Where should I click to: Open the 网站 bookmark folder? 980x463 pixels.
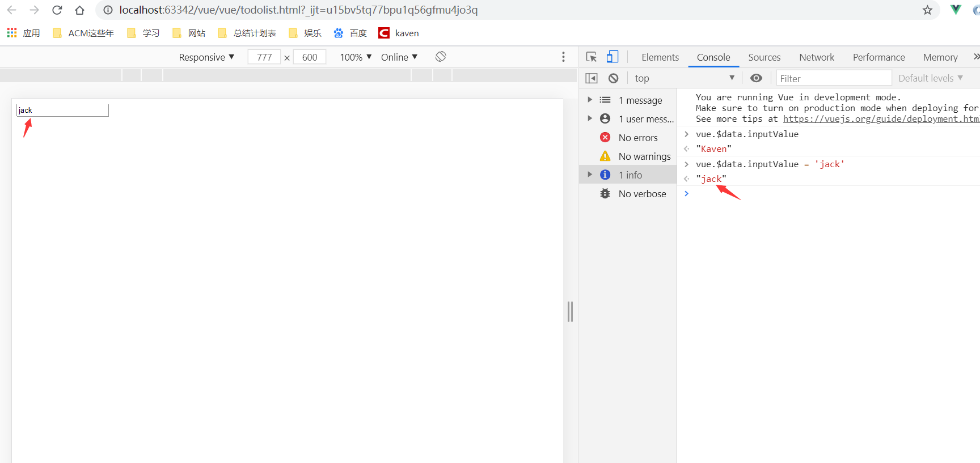[188, 33]
